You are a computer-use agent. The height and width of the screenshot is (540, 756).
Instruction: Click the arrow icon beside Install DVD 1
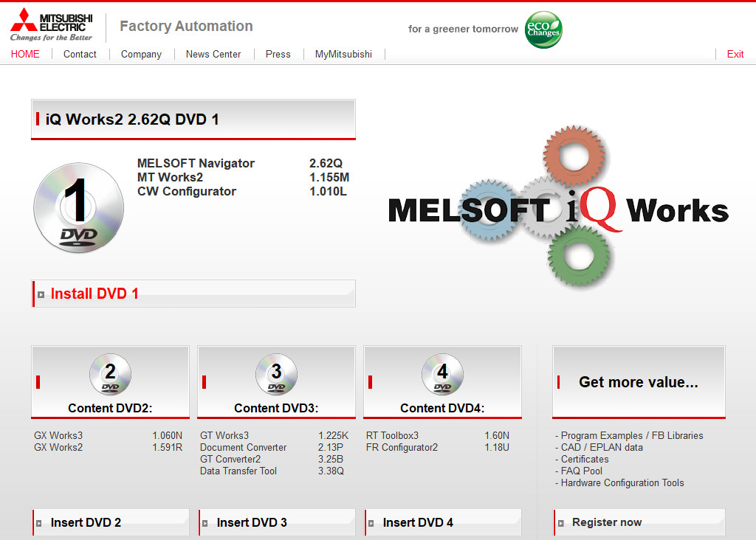point(41,295)
